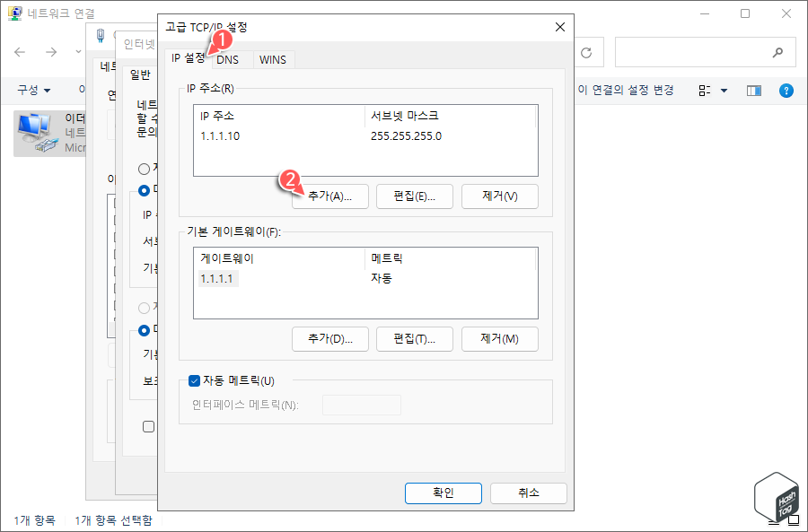Click 확인 to confirm TCP/IP settings
Image resolution: width=808 pixels, height=532 pixels.
443,493
